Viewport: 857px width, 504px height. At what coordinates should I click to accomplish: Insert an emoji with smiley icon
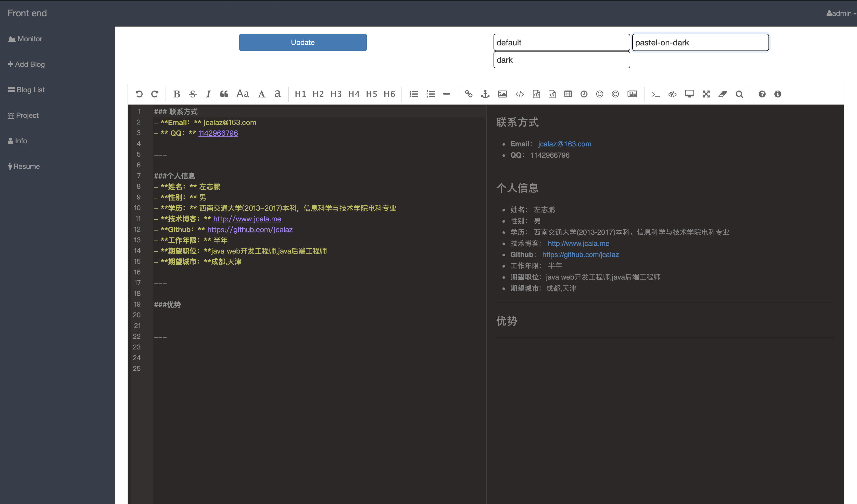pyautogui.click(x=600, y=94)
